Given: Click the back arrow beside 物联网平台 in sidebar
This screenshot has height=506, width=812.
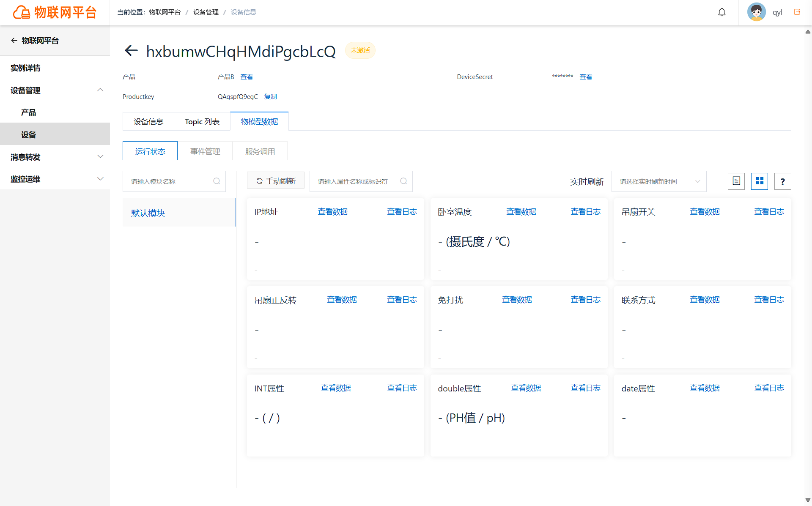Looking at the screenshot, I should 14,41.
